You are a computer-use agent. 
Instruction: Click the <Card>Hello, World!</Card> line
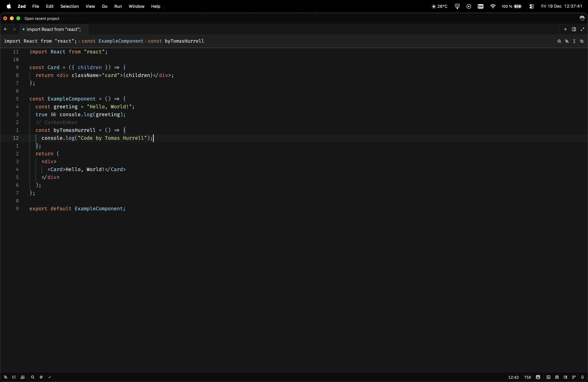[x=86, y=169]
